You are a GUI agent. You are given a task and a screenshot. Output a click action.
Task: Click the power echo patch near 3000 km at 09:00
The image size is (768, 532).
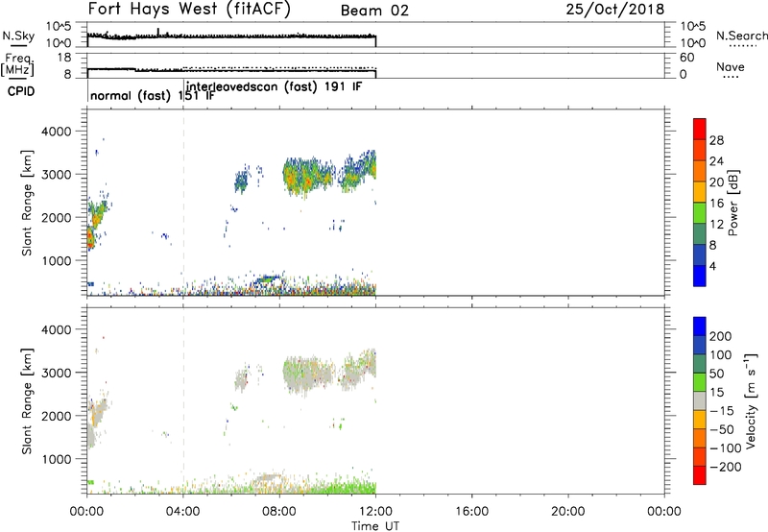(x=307, y=177)
